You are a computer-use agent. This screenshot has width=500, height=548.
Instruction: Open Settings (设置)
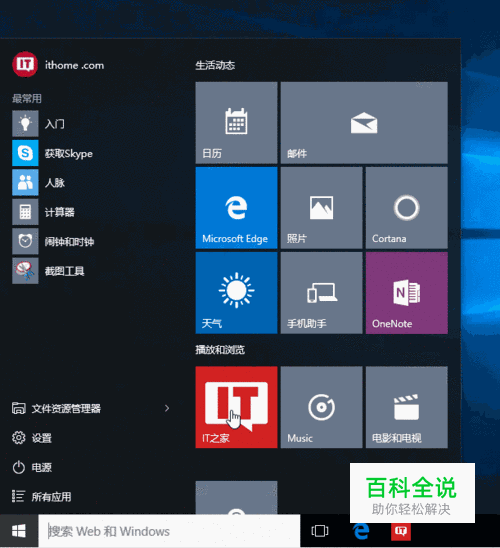(x=32, y=438)
